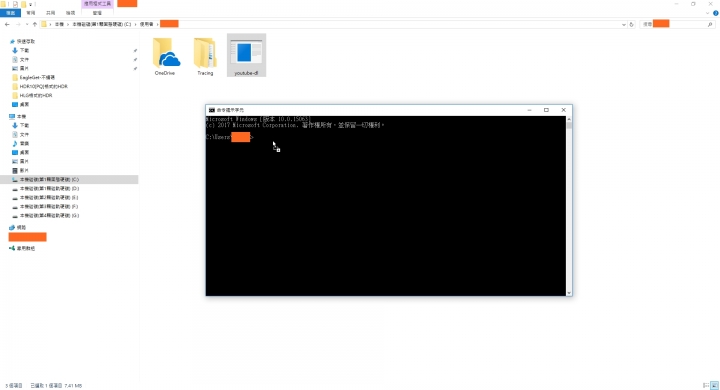Open 桌面 (Desktop) under Quick access

[x=24, y=105]
